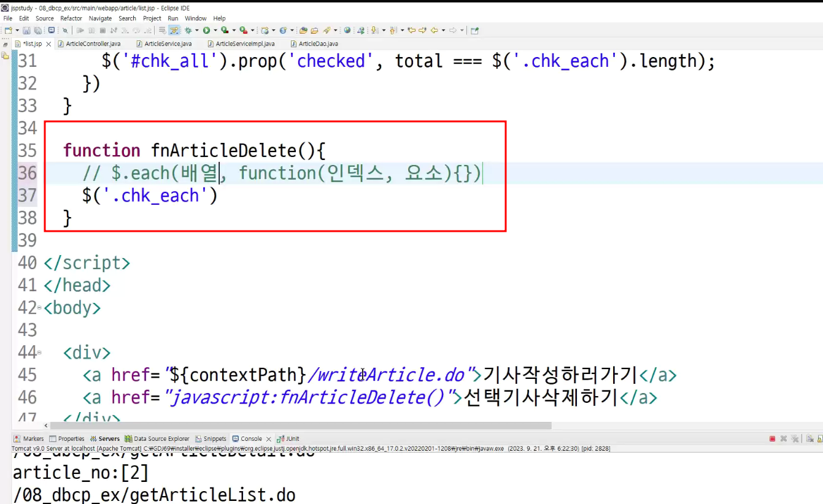Image resolution: width=823 pixels, height=504 pixels.
Task: Switch to the ArticleServiceImpl.java tab
Action: pos(241,44)
